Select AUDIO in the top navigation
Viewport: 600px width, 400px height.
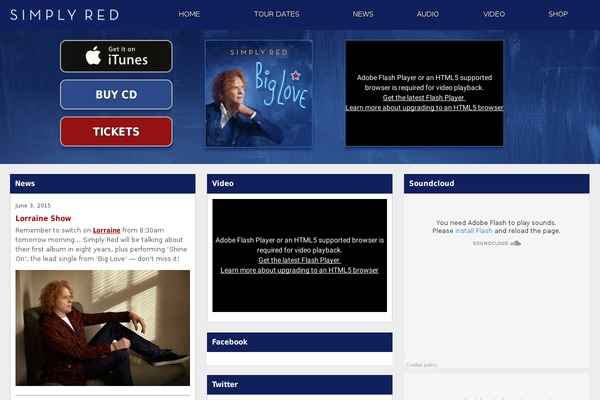coord(427,14)
